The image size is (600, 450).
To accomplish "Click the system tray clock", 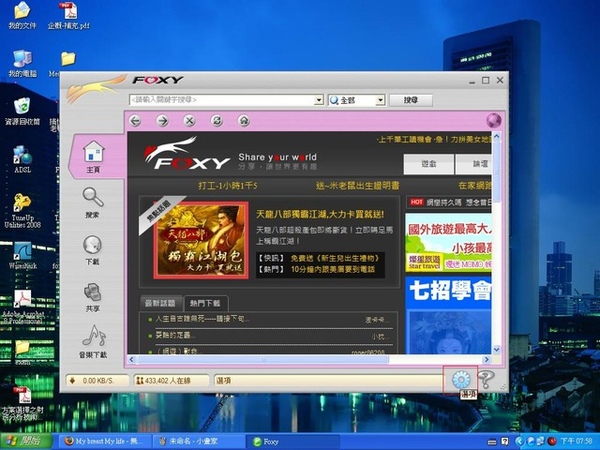I will click(576, 441).
